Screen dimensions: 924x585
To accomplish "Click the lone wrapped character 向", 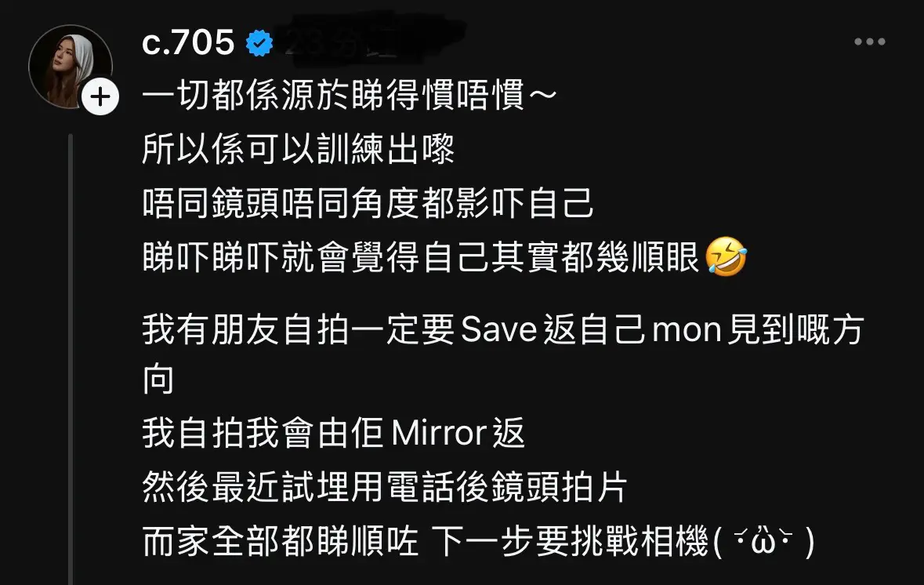I will (158, 380).
